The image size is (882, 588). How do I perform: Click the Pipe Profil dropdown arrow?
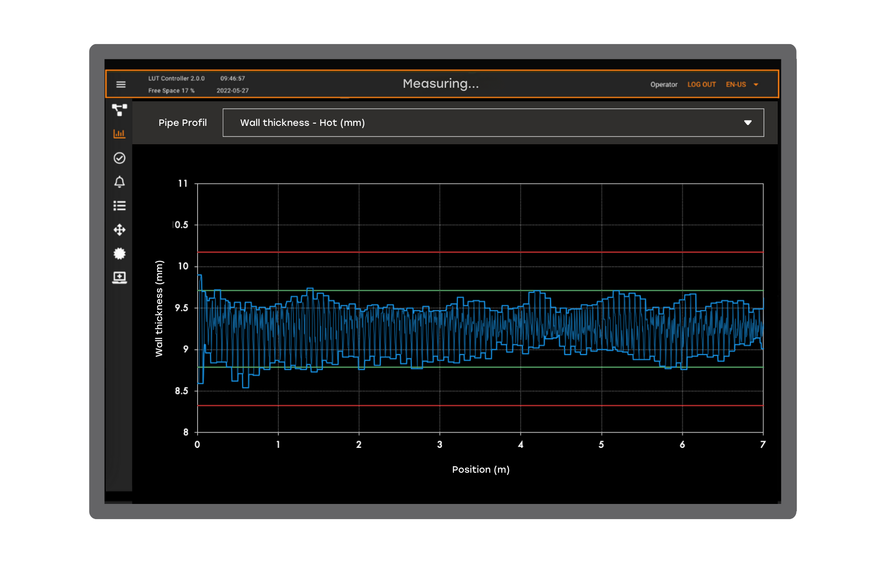(747, 123)
